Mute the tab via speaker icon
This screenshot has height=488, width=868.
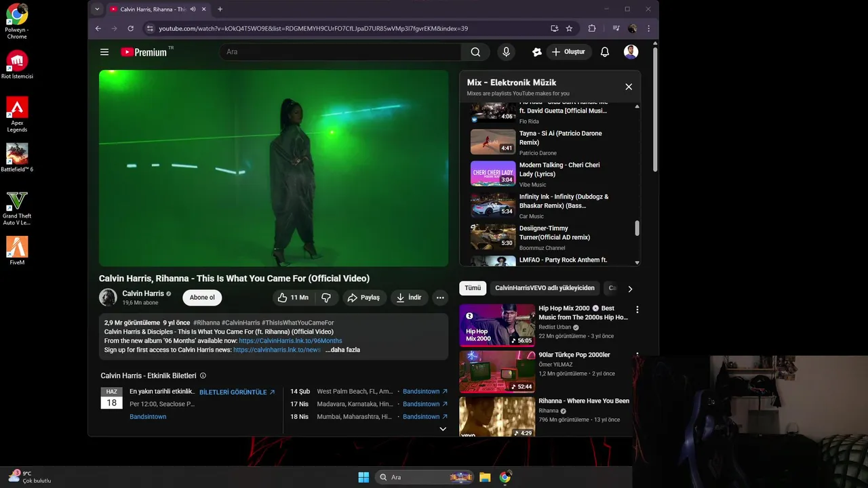pos(193,9)
